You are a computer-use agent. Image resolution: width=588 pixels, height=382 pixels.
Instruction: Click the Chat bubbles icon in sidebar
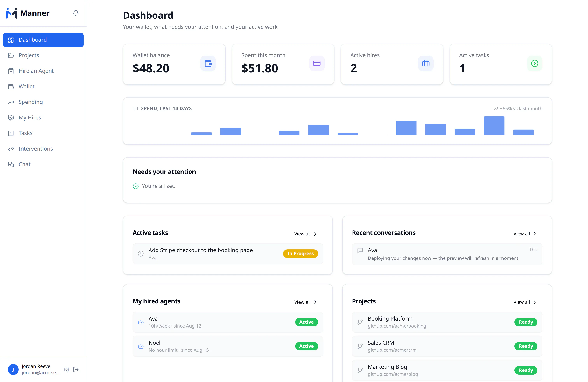11,164
